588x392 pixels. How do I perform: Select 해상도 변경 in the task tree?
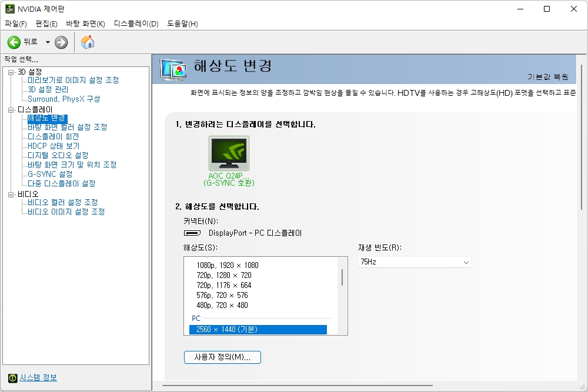(47, 119)
